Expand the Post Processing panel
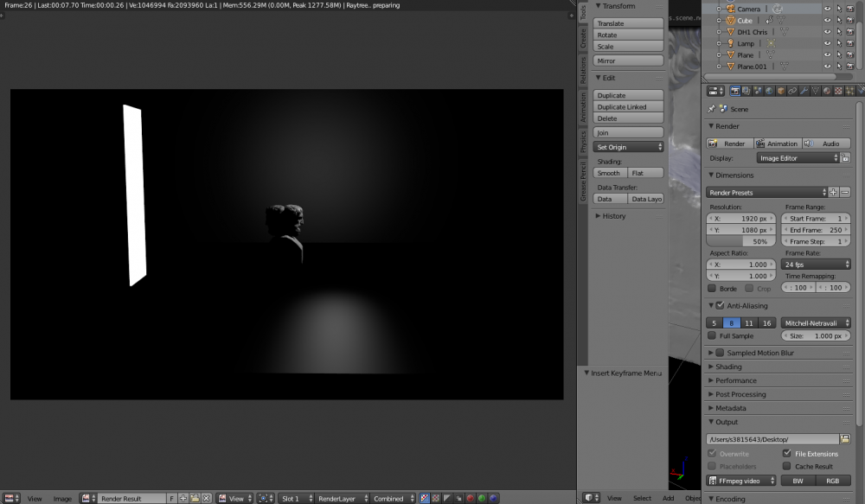Viewport: 865px width, 504px height. tap(740, 394)
